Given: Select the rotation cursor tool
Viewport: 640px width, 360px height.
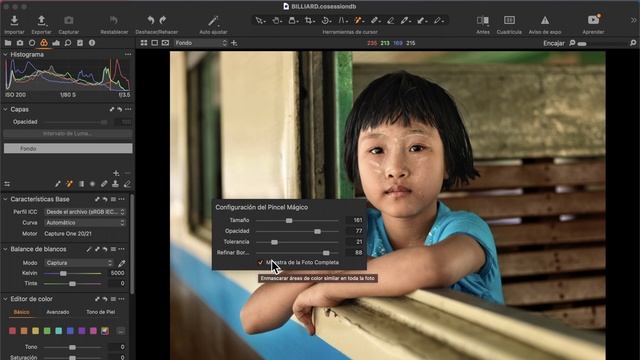Looking at the screenshot, I should (326, 20).
